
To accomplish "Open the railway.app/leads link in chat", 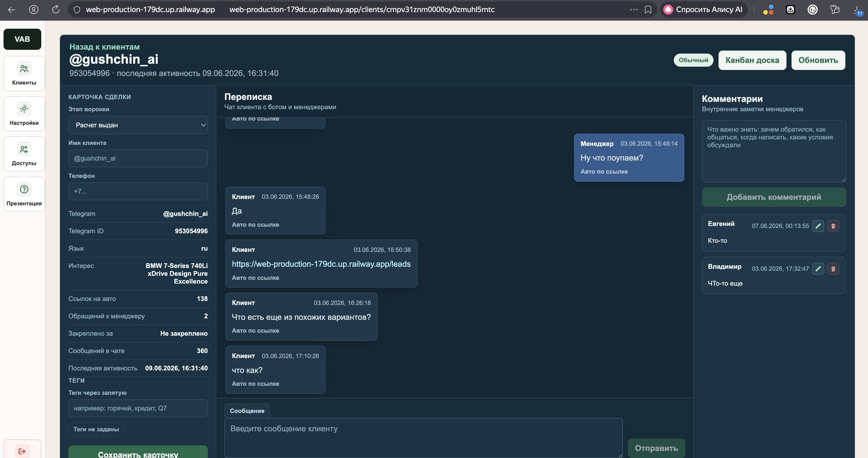I will (x=321, y=264).
